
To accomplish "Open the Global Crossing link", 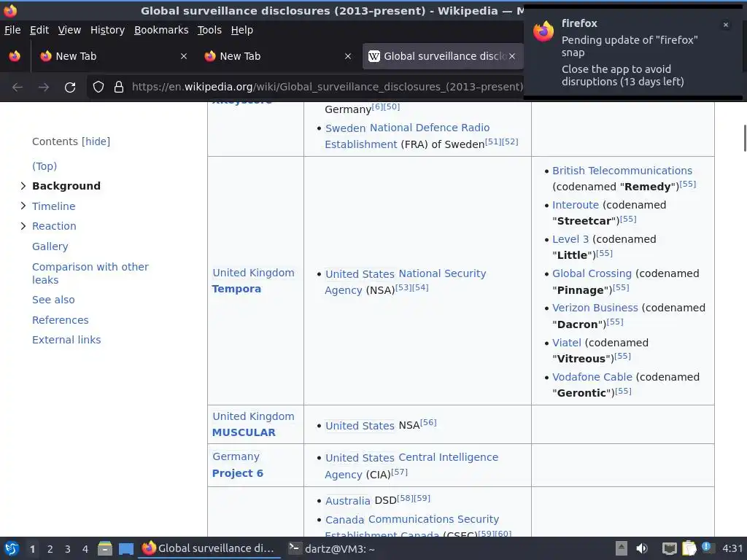I will (x=592, y=273).
